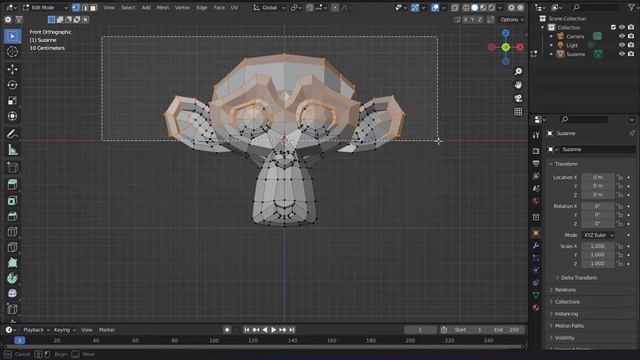
Task: Click the Pan view hand icon
Action: [x=518, y=85]
